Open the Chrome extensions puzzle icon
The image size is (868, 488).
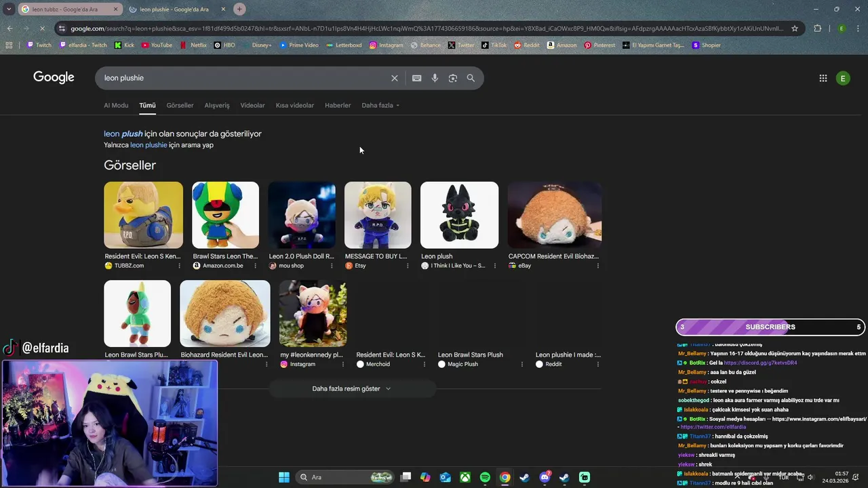[817, 28]
